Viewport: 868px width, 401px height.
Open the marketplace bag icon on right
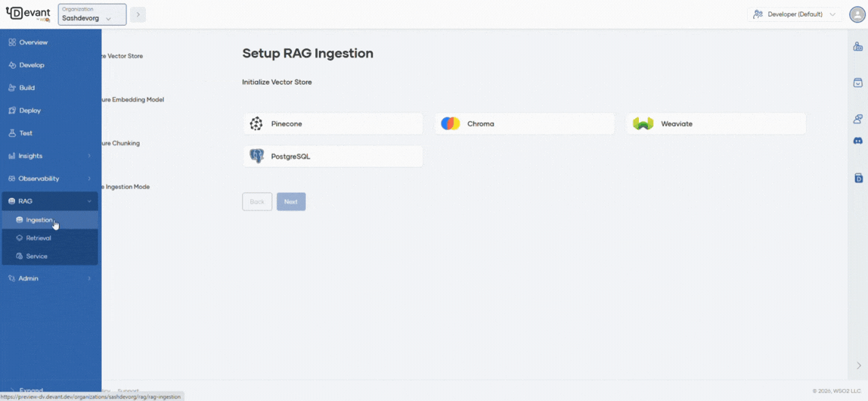(857, 82)
